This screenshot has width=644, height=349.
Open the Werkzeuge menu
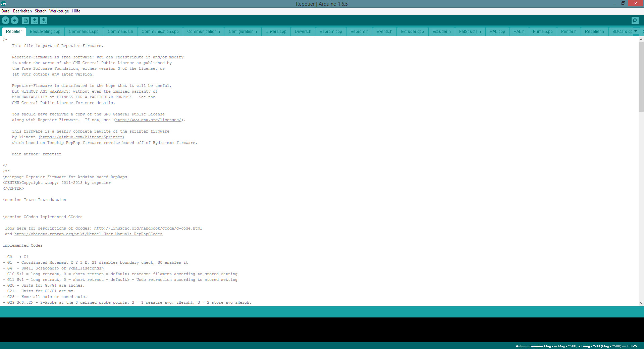pyautogui.click(x=59, y=11)
